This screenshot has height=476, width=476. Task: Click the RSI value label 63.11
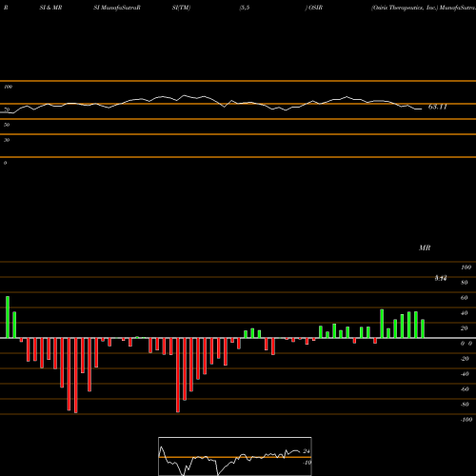coord(438,107)
